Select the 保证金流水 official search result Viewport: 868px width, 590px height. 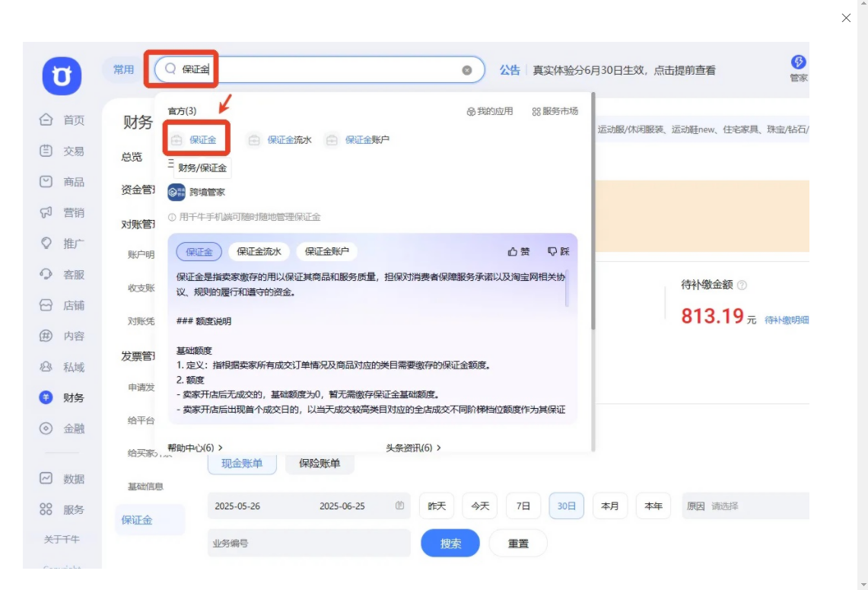click(x=279, y=140)
